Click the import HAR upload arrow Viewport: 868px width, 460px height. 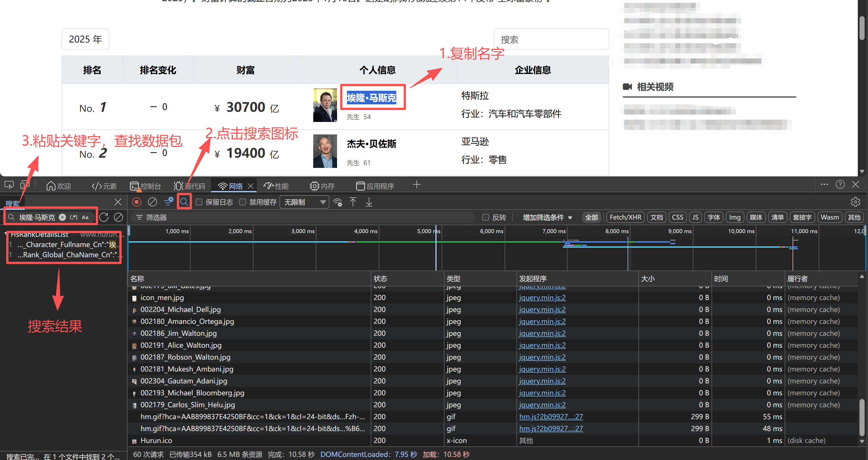coord(353,202)
